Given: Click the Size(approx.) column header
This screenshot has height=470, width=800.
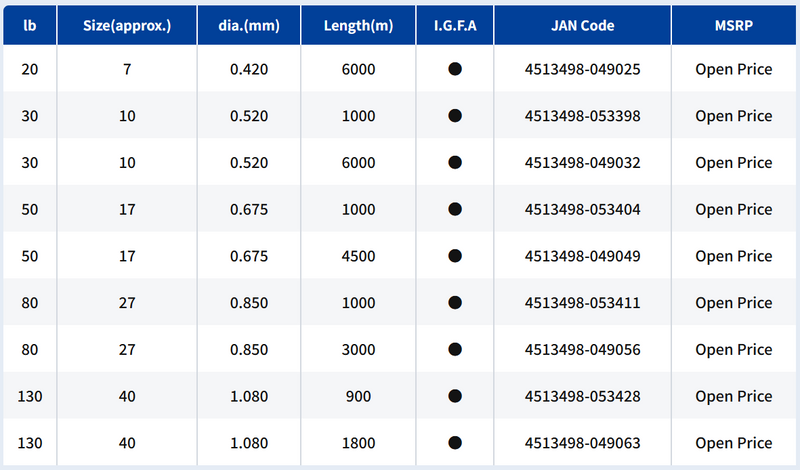Looking at the screenshot, I should 127,25.
